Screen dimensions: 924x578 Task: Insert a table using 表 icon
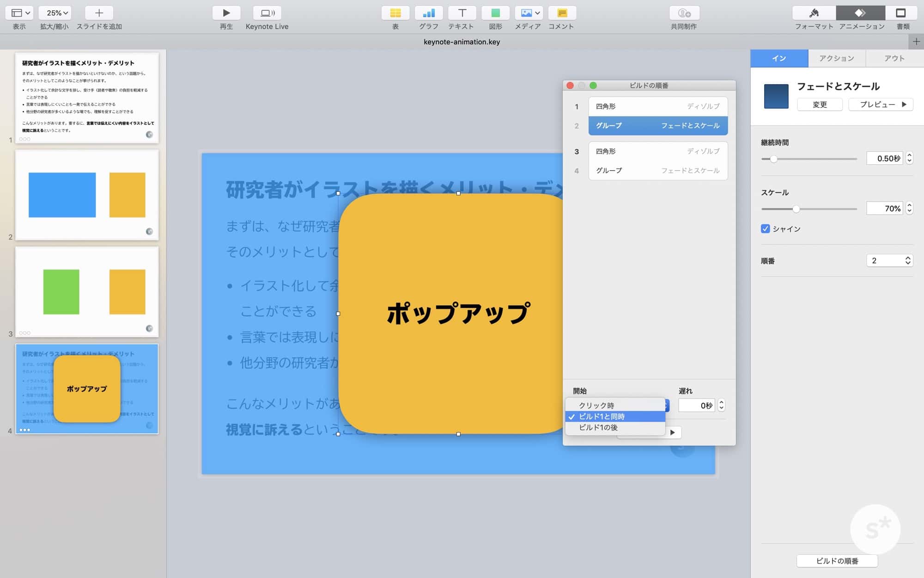click(x=395, y=13)
